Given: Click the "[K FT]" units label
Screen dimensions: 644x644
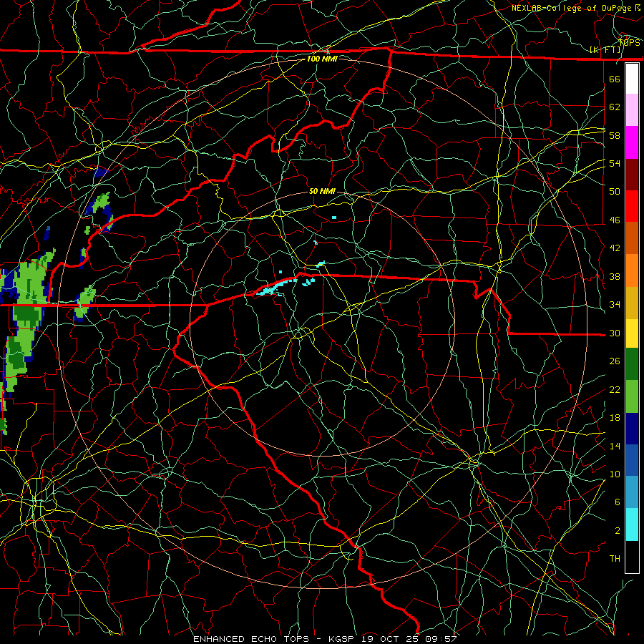Looking at the screenshot, I should pos(605,49).
